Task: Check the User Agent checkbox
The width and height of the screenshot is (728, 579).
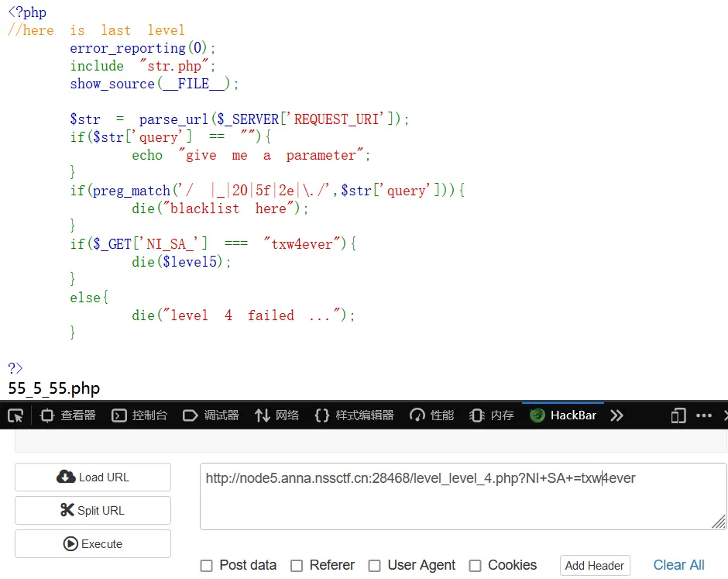Action: 375,566
